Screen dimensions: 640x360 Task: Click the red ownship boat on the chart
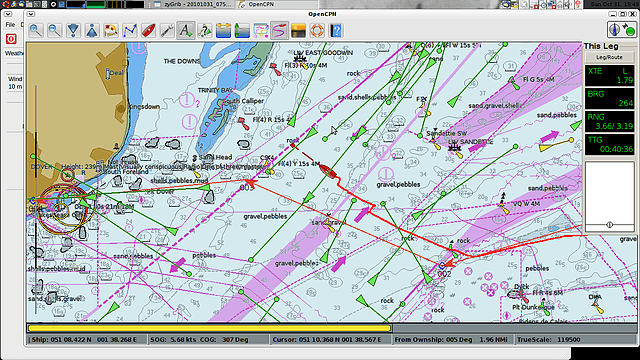[328, 171]
